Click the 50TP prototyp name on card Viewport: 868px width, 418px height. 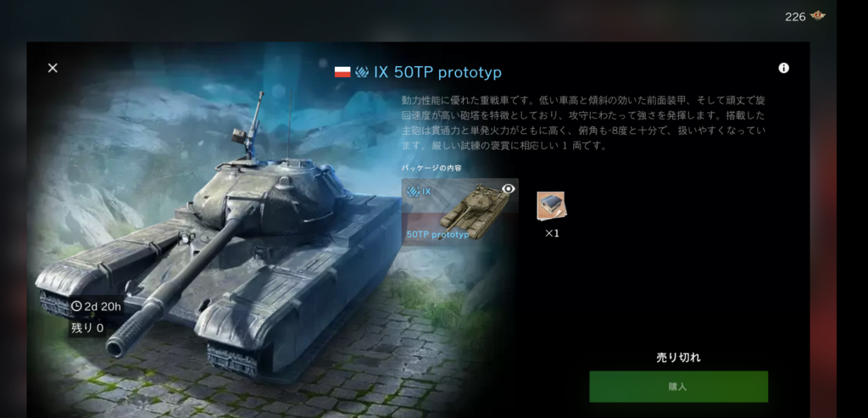pos(438,235)
